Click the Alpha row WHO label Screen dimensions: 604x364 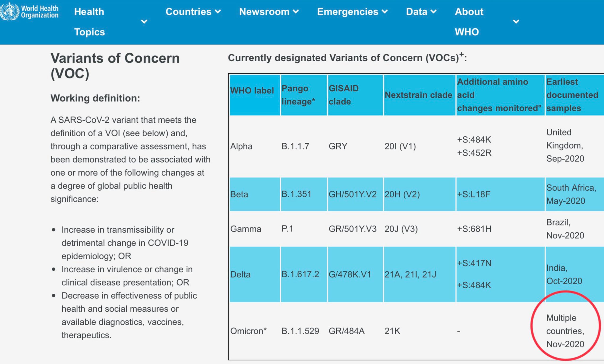click(241, 146)
